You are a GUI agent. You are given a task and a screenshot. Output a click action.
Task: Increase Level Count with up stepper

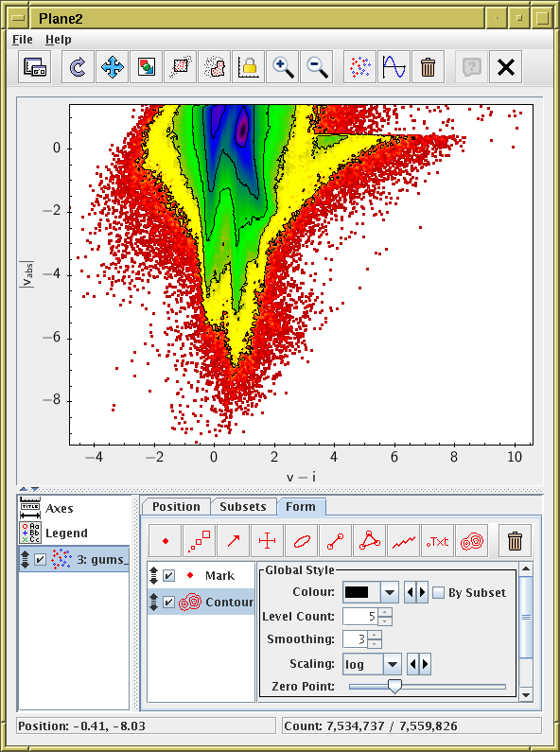(385, 612)
